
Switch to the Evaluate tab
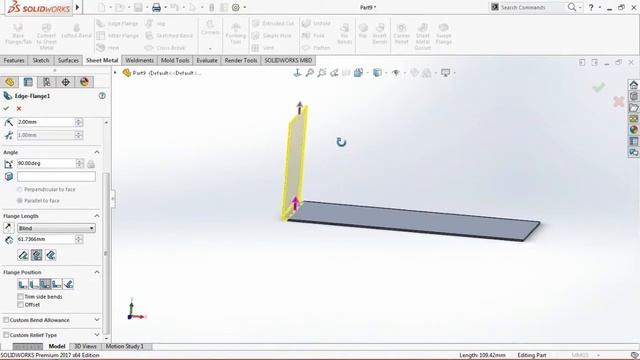[x=207, y=60]
